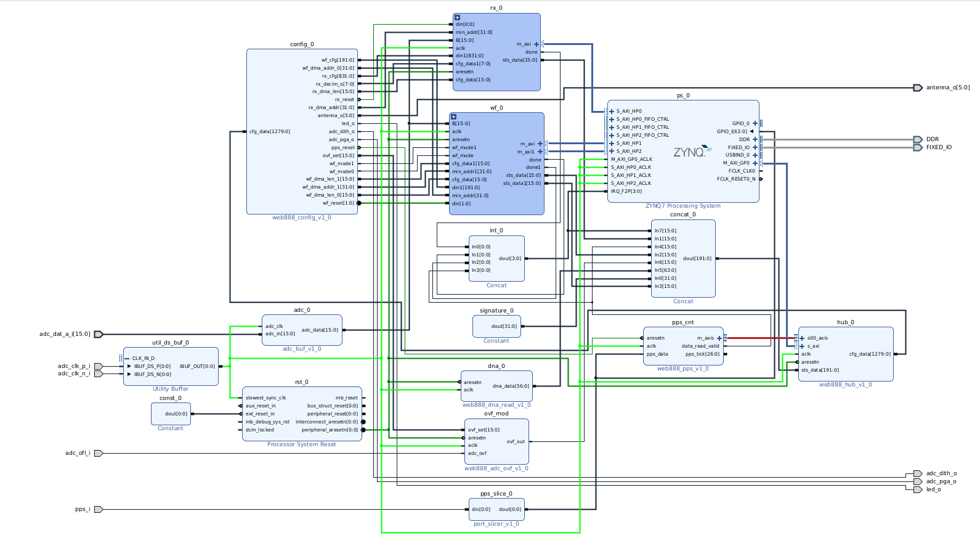Select the int_0 Concat block

tap(496, 259)
